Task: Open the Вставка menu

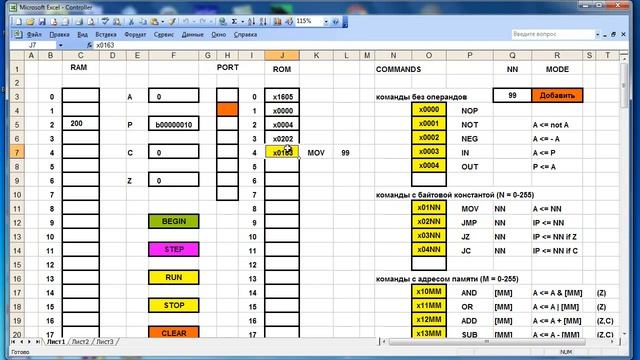Action: point(106,35)
